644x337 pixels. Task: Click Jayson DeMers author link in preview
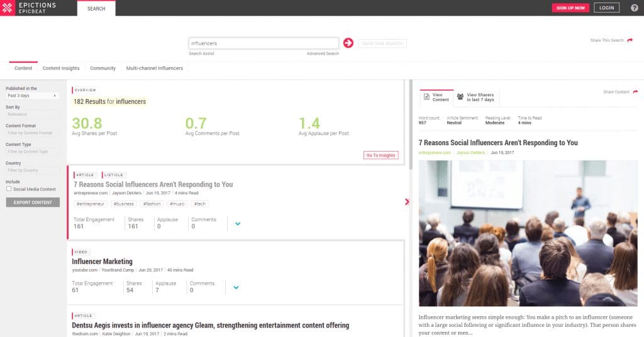[x=470, y=153]
